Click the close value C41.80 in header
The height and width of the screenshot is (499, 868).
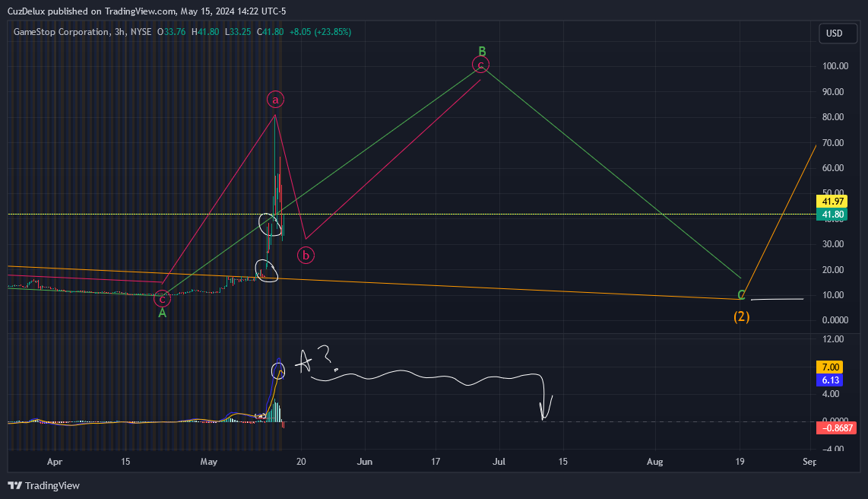point(270,32)
